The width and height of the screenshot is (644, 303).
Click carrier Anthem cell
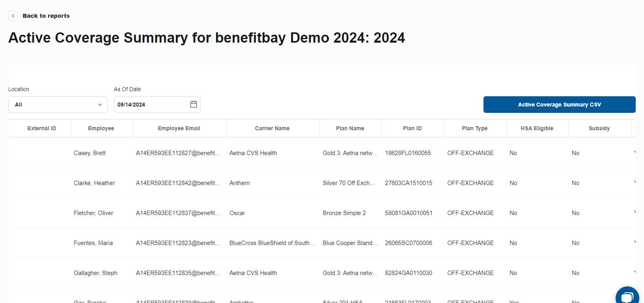click(x=239, y=183)
